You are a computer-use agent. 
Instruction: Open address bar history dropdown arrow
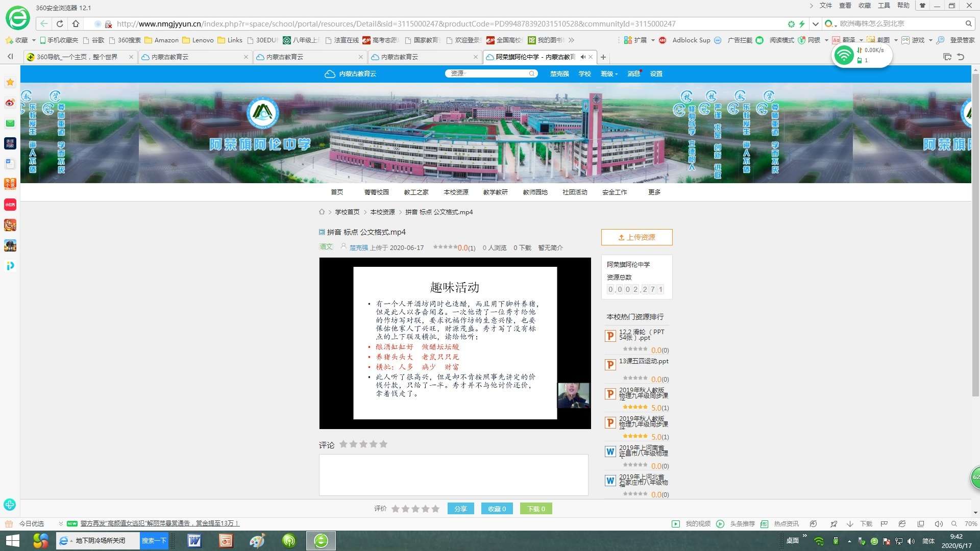point(815,23)
